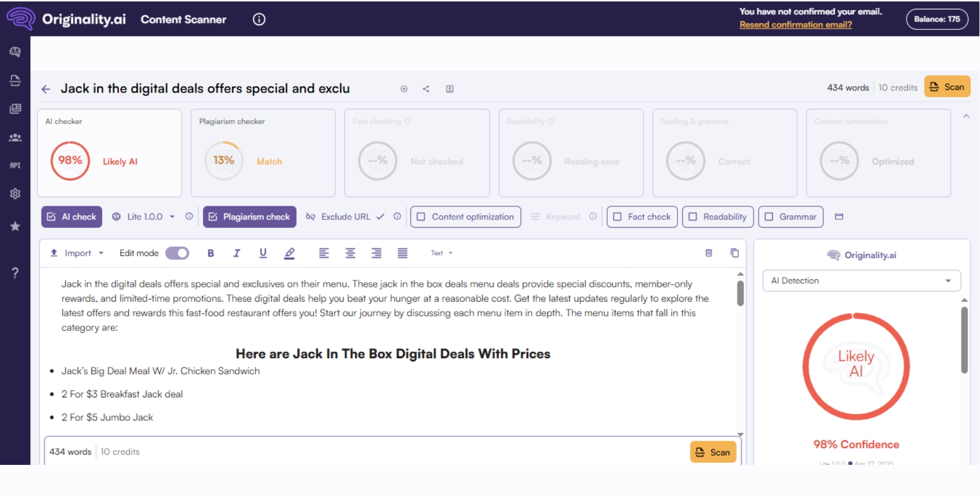Image resolution: width=980 pixels, height=497 pixels.
Task: Open the news feed sidebar icon
Action: (x=15, y=109)
